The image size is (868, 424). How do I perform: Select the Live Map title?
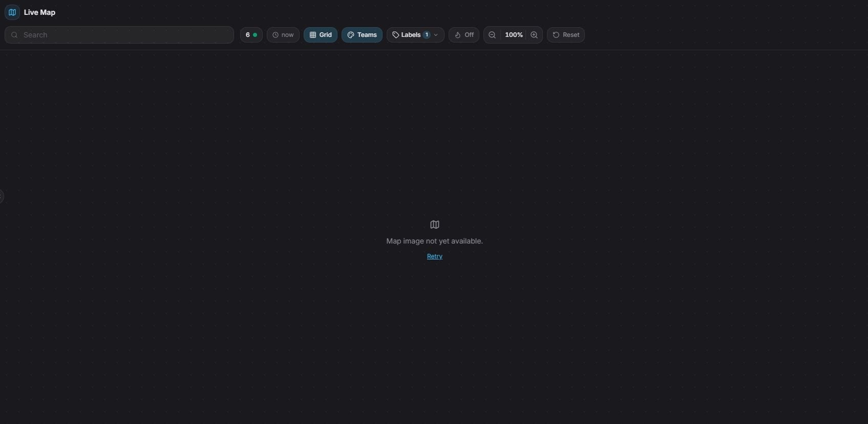coord(39,12)
